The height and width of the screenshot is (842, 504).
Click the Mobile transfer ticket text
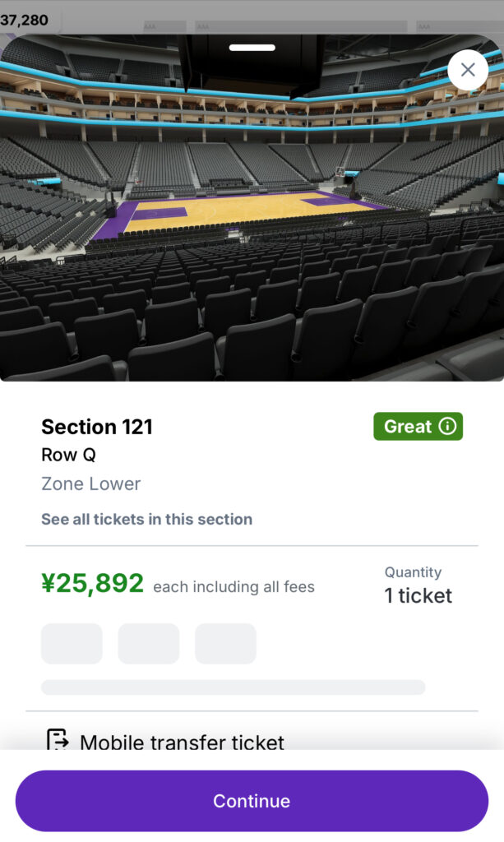coord(182,743)
